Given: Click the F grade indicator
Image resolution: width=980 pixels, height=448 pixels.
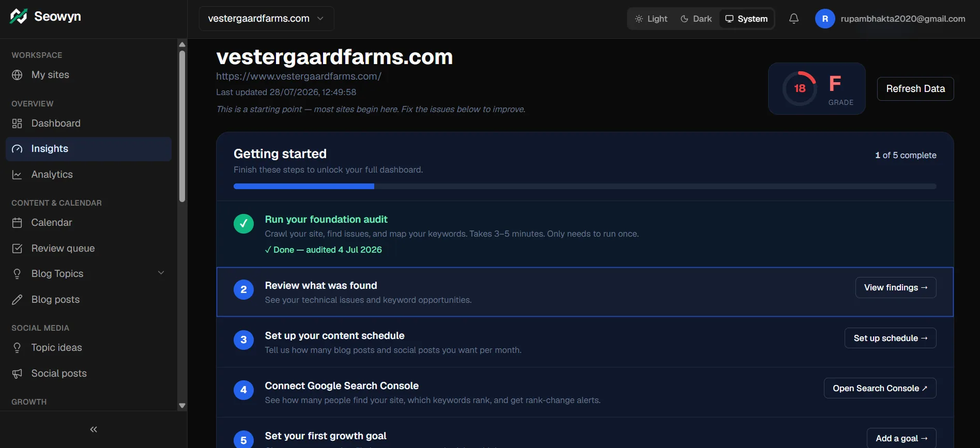Looking at the screenshot, I should point(835,83).
